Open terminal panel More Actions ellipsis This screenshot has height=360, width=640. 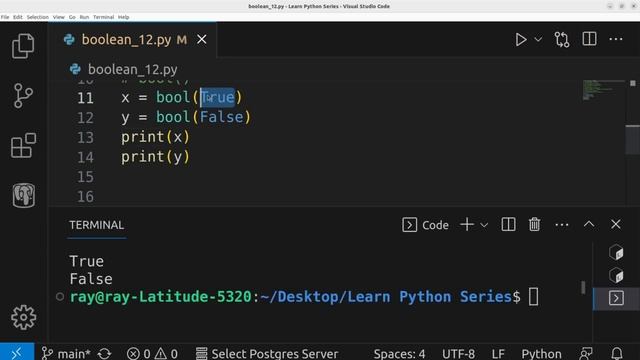click(562, 225)
